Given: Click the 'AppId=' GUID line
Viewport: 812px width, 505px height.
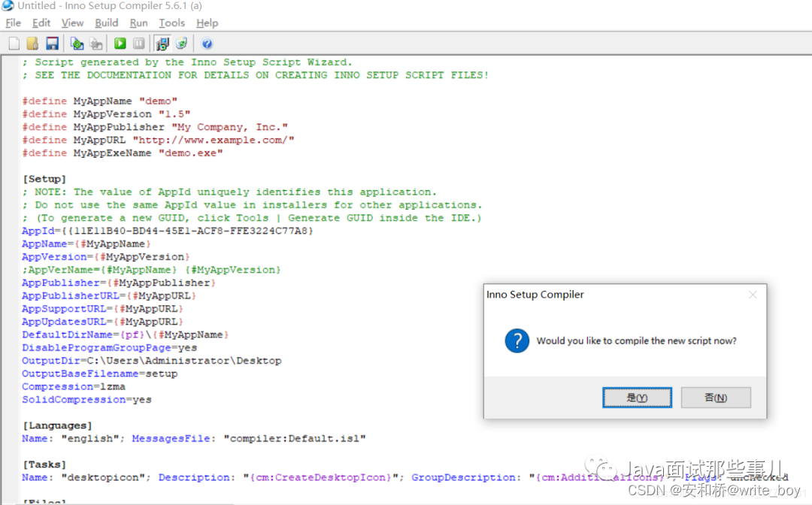Looking at the screenshot, I should pos(168,231).
